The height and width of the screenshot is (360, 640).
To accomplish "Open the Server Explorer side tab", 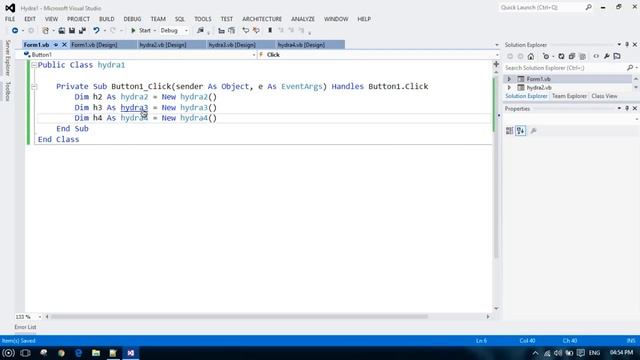I will (x=7, y=58).
